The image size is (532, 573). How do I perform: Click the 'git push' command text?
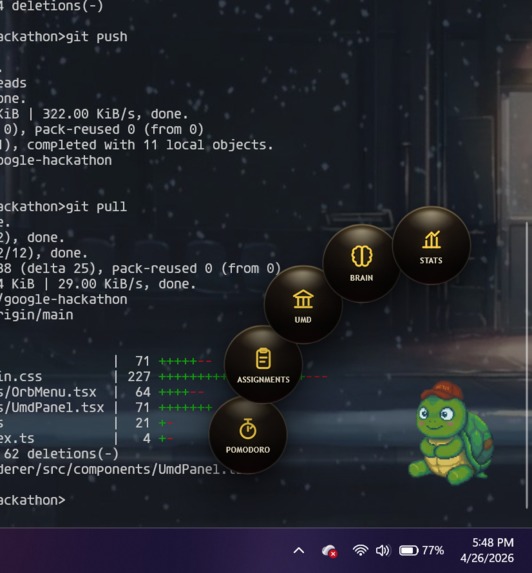96,37
